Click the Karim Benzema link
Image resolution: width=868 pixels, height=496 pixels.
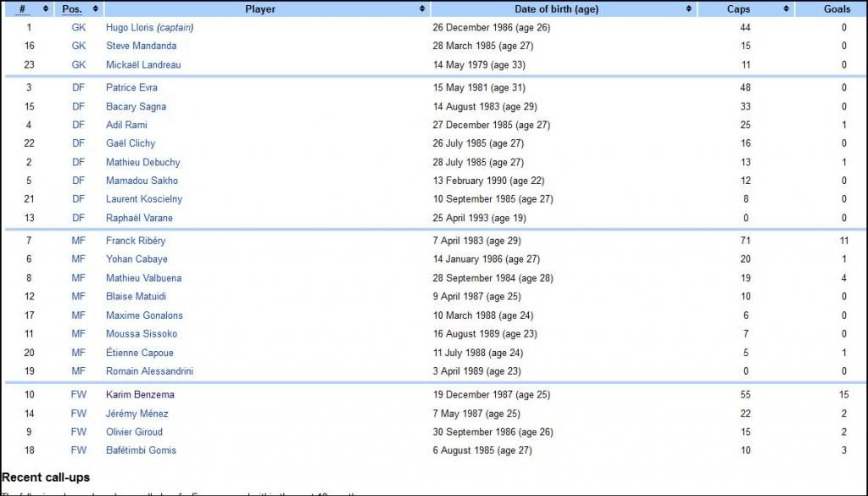(x=140, y=395)
